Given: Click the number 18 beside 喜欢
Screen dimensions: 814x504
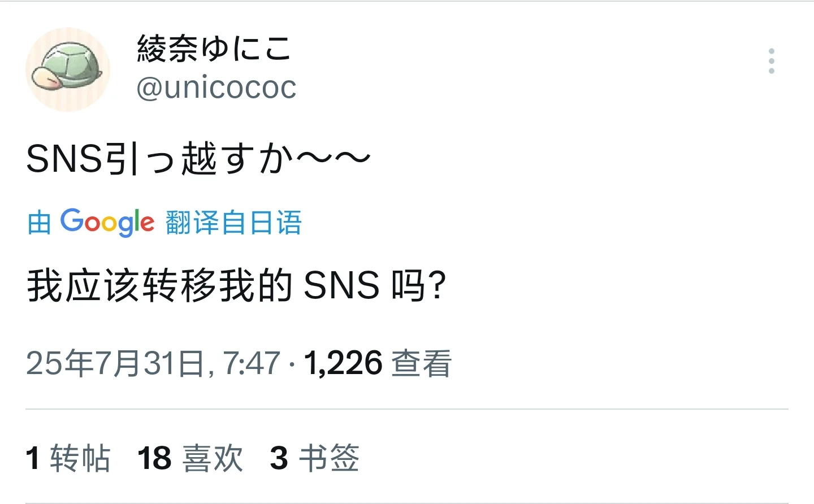Looking at the screenshot, I should 154,458.
